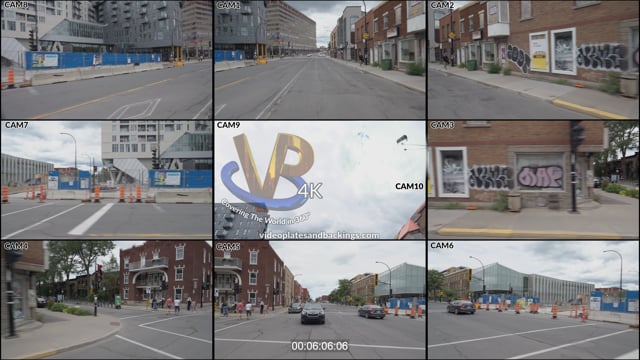Click the CAM9 label

[228, 125]
